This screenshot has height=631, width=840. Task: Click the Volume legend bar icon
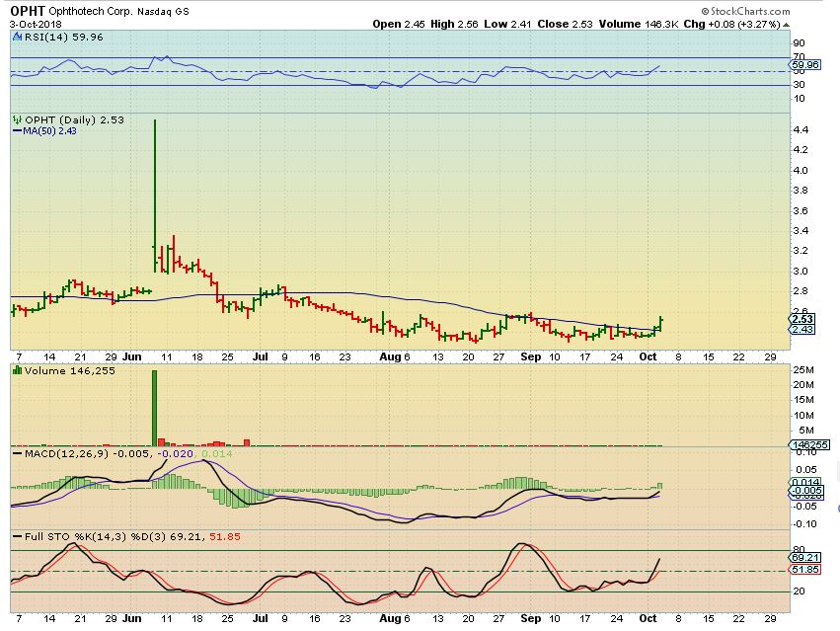(15, 369)
